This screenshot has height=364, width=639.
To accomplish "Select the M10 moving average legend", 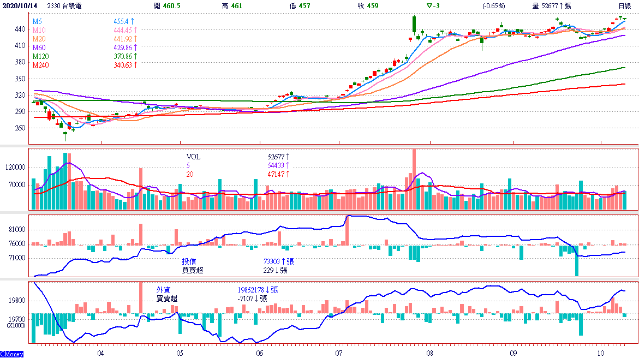I will pyautogui.click(x=39, y=30).
